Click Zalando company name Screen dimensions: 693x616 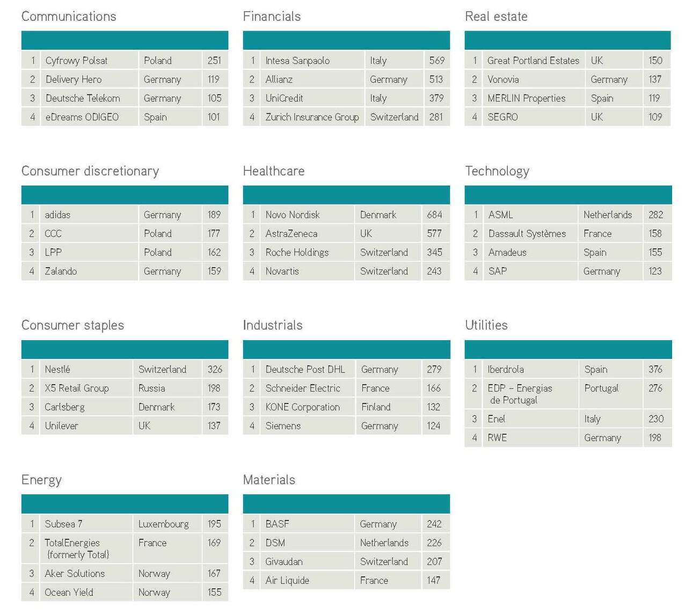click(x=61, y=271)
